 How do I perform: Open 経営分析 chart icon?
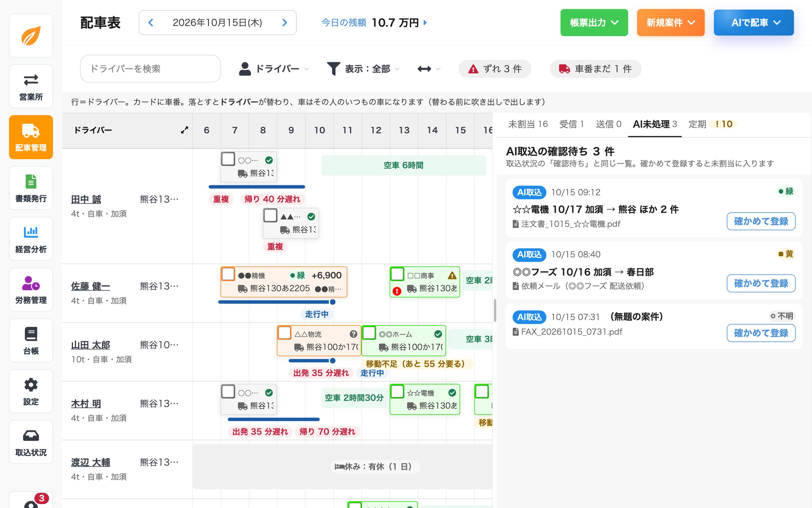[x=31, y=239]
